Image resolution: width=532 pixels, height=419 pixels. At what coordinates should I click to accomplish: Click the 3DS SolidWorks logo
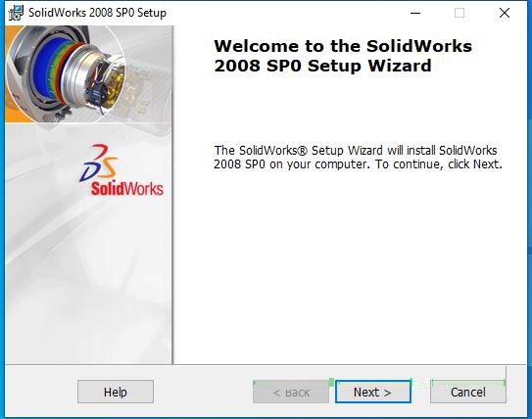(x=121, y=170)
